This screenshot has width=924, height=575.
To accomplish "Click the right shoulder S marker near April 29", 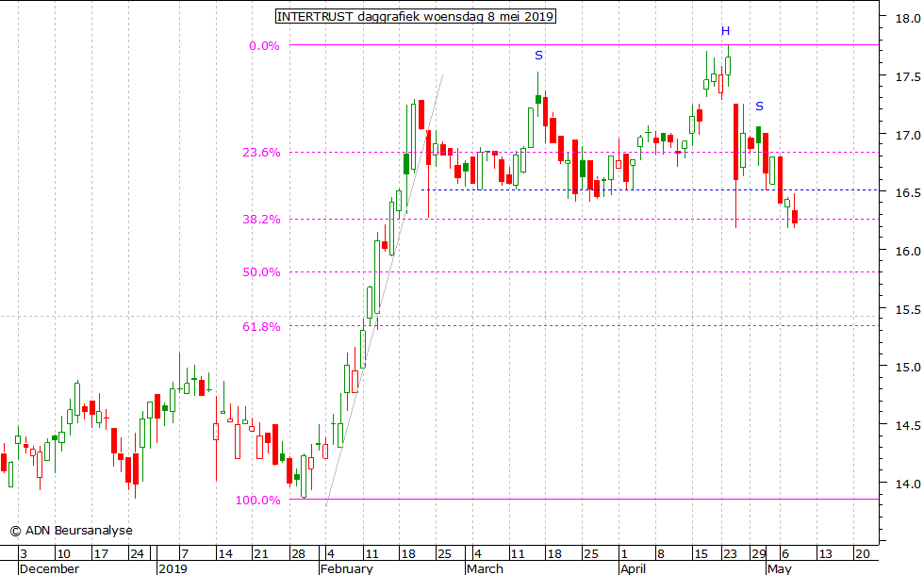I will coord(759,106).
